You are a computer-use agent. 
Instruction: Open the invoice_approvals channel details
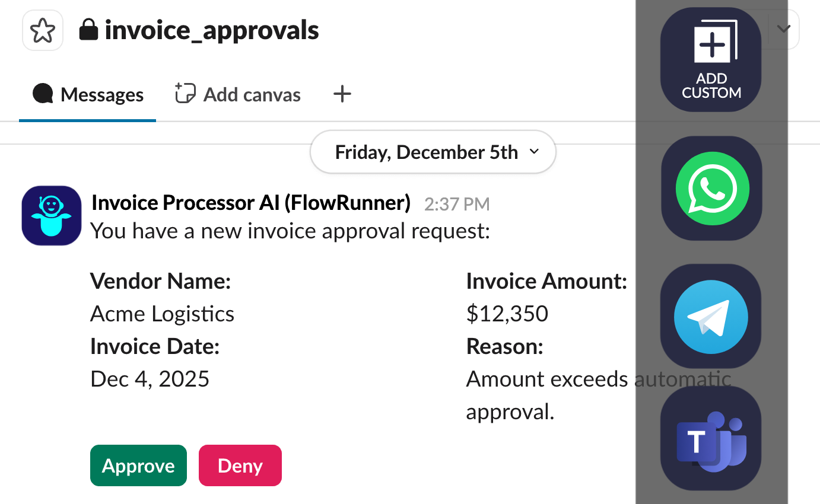point(212,30)
